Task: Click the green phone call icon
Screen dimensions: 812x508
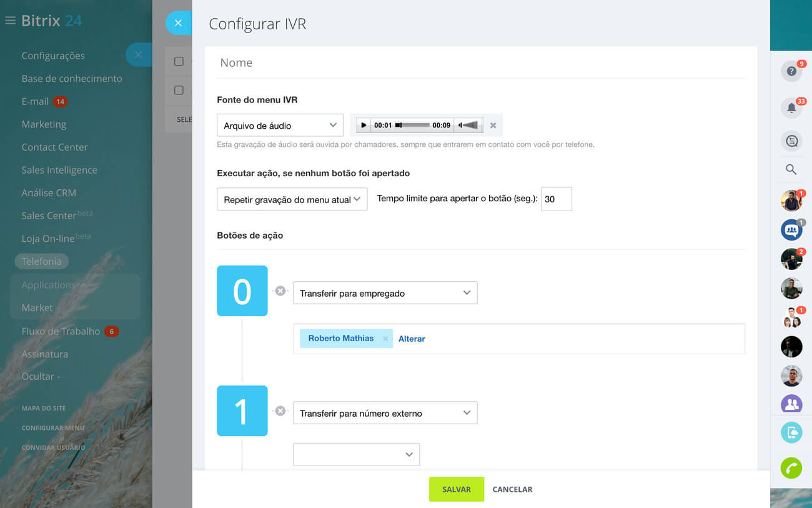Action: [x=791, y=468]
